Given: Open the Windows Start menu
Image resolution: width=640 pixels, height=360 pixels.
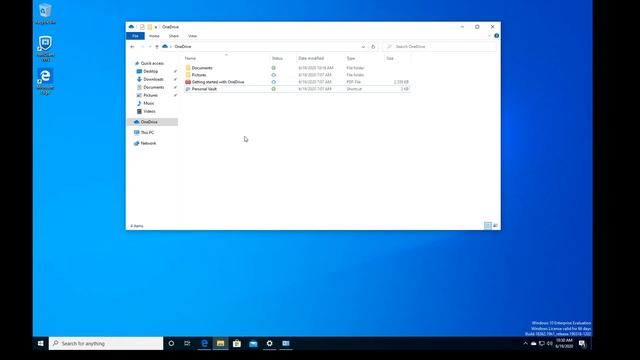Looking at the screenshot, I should (x=40, y=344).
